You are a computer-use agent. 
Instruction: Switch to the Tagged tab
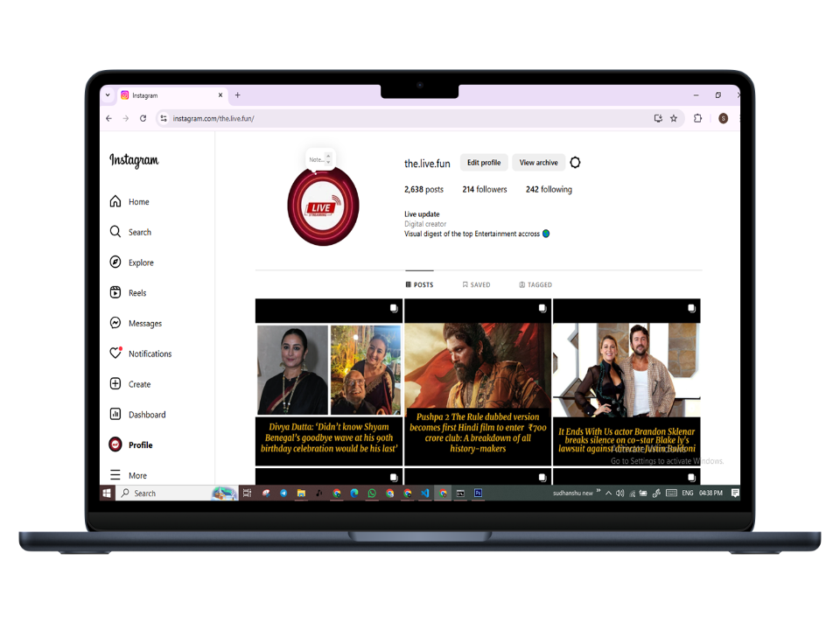535,285
